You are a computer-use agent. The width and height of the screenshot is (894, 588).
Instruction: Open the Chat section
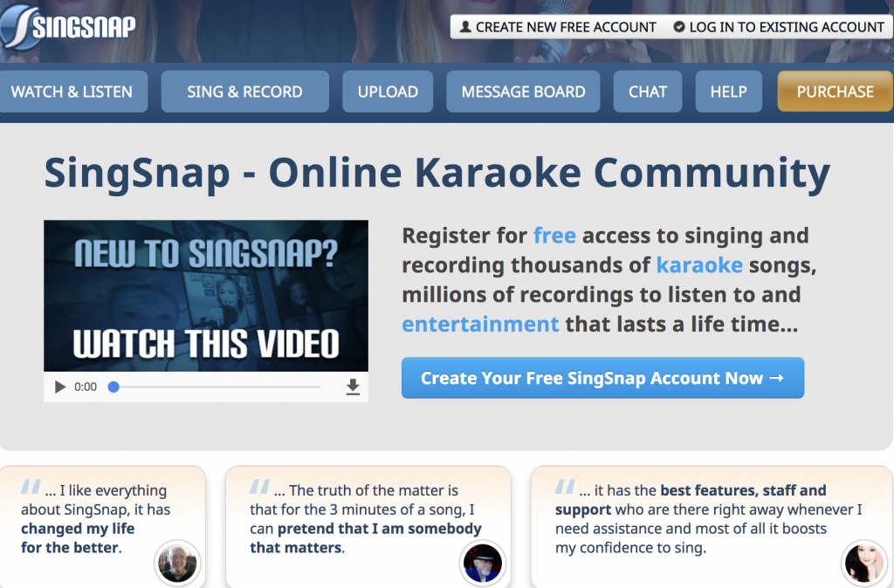point(648,92)
